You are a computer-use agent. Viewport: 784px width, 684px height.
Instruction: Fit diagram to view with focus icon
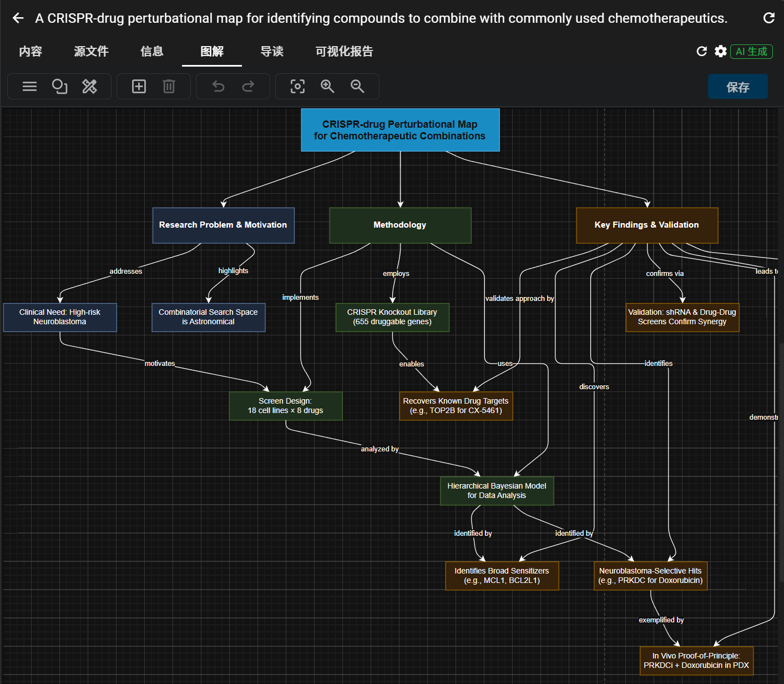click(297, 86)
